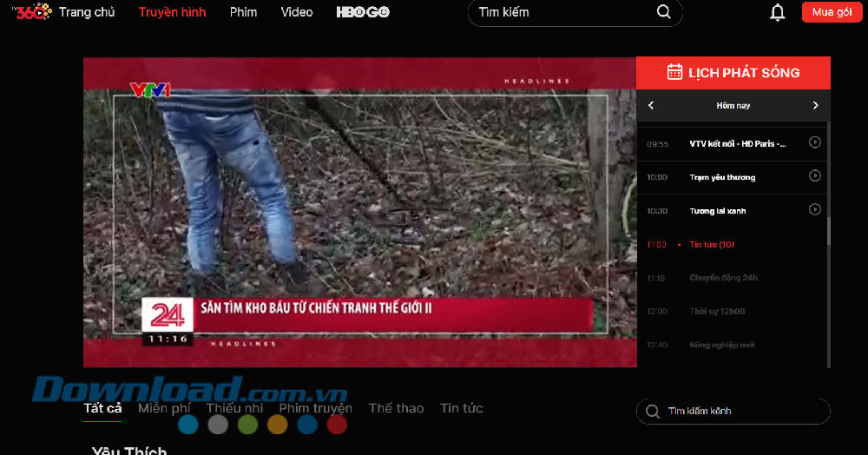Image resolution: width=868 pixels, height=455 pixels.
Task: Open the Truyền hình menu
Action: tap(172, 12)
